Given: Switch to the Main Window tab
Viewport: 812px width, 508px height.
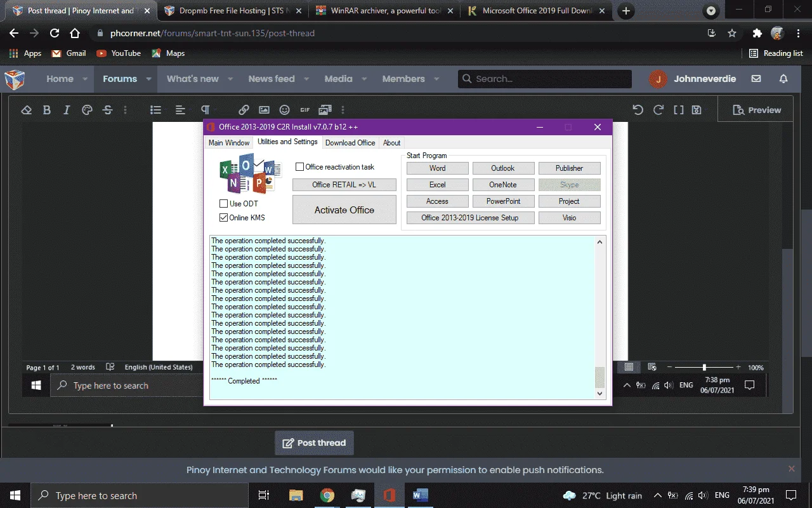Looking at the screenshot, I should coord(229,143).
